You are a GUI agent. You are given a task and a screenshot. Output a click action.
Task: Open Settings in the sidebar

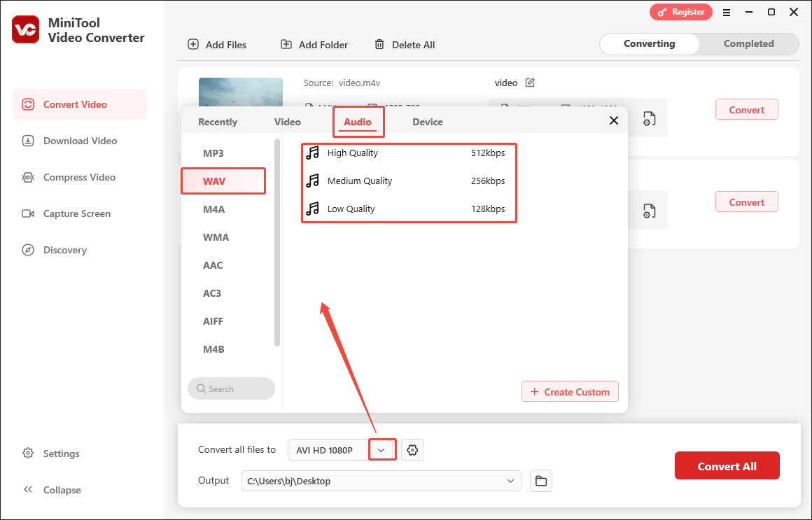50,454
